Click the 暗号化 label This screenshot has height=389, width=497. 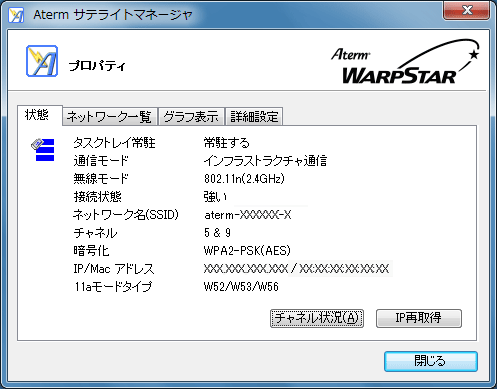tap(91, 251)
